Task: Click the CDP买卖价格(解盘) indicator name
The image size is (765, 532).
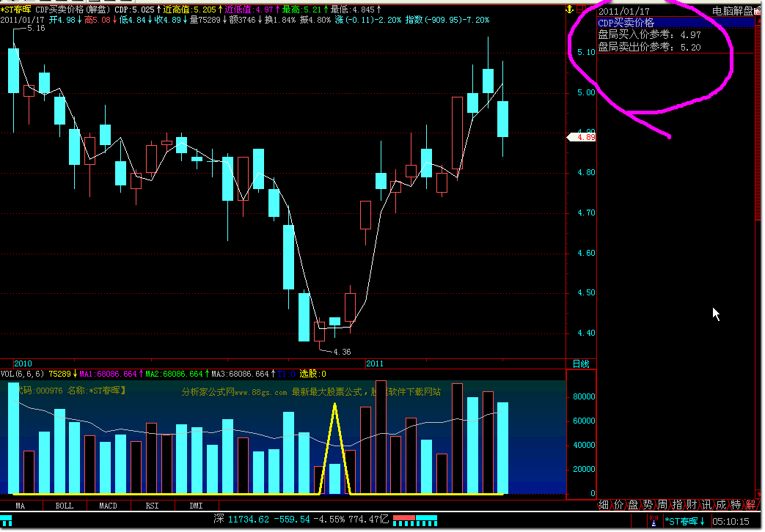Action: (x=73, y=10)
